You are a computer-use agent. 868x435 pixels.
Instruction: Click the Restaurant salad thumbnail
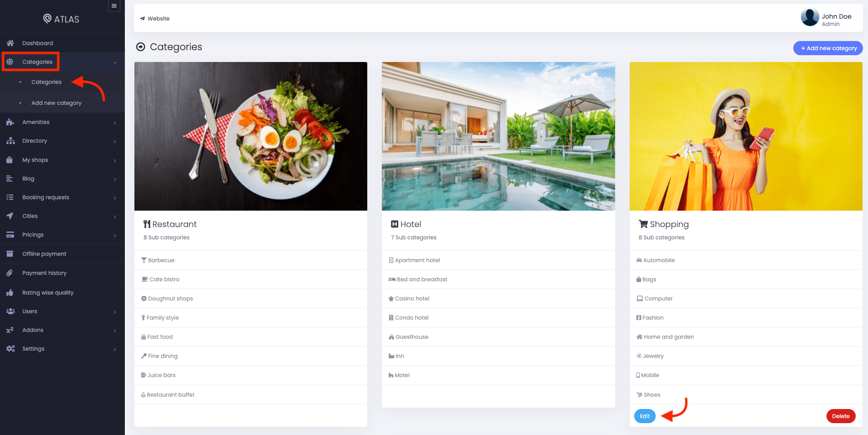[251, 136]
